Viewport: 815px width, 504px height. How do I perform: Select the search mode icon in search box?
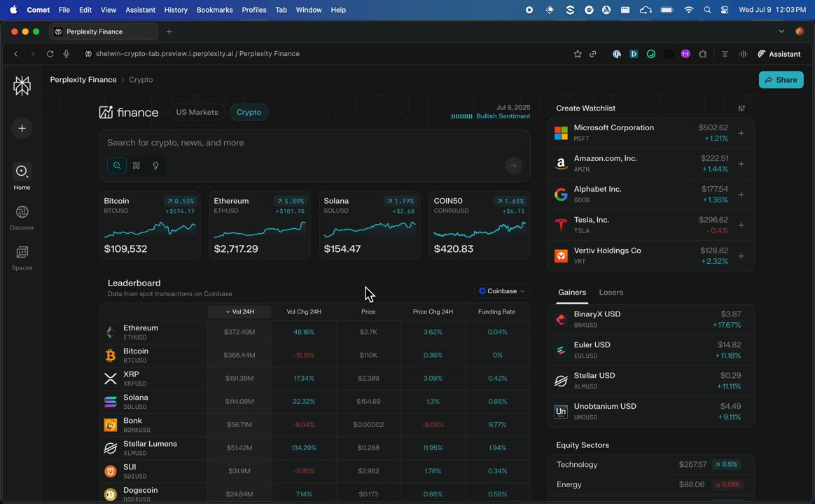117,165
